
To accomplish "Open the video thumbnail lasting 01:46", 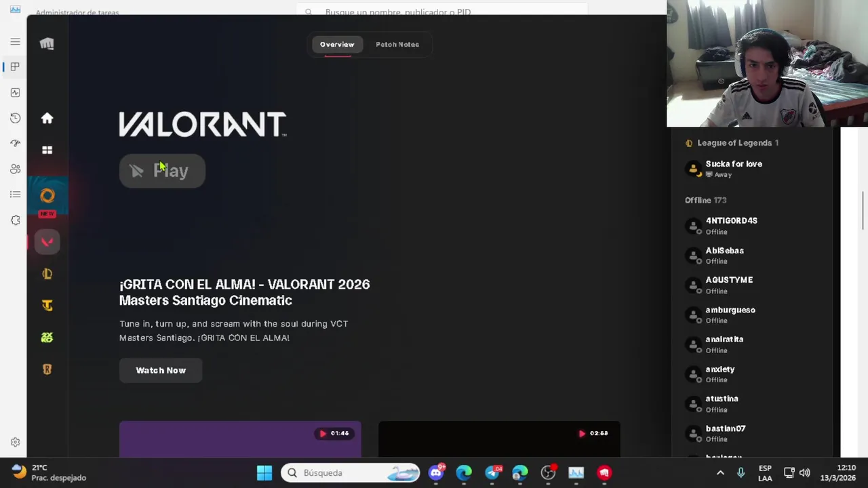I will tap(240, 439).
